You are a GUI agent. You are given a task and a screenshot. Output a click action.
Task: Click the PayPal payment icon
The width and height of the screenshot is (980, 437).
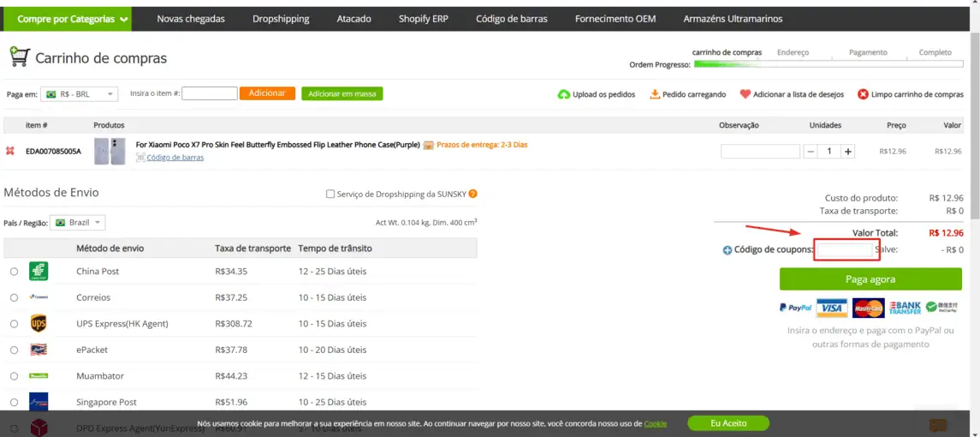tap(795, 308)
